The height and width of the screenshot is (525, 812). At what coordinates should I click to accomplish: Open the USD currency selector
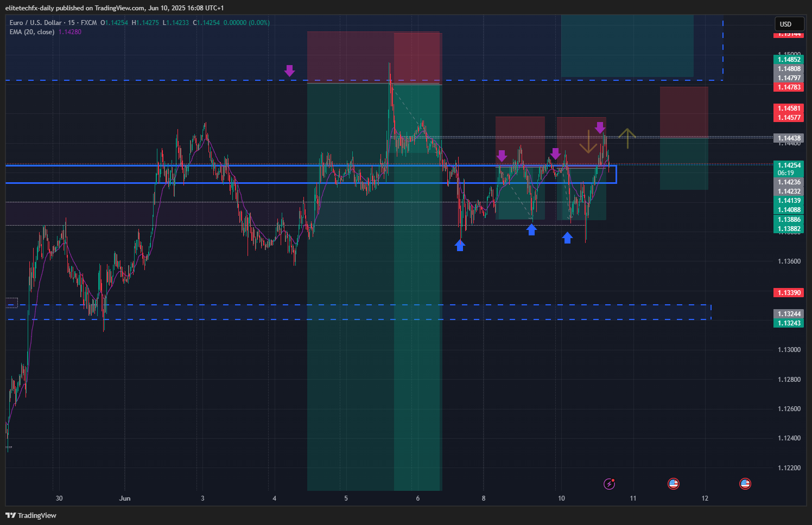point(789,24)
